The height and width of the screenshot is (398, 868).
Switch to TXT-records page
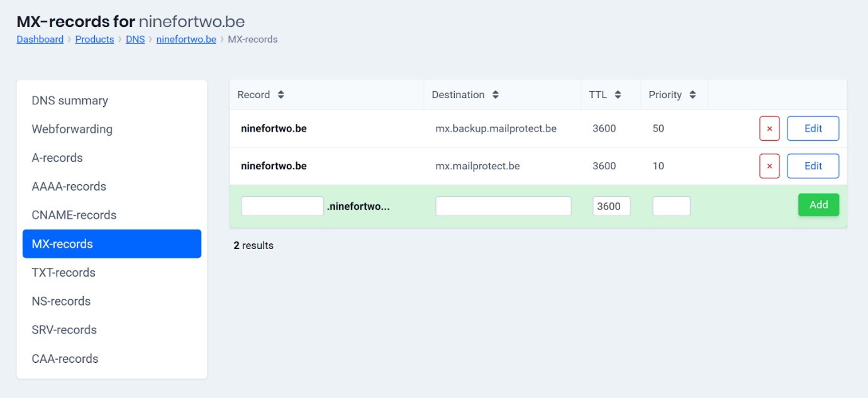pyautogui.click(x=64, y=272)
